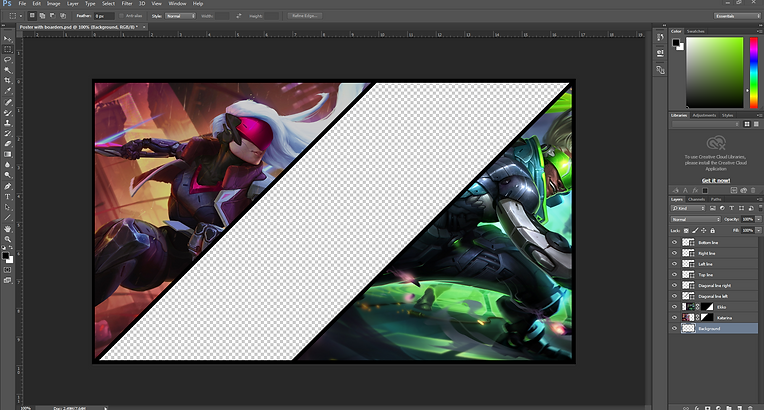Open the marquee tool preset picker arrow
The height and width of the screenshot is (410, 764).
click(20, 16)
